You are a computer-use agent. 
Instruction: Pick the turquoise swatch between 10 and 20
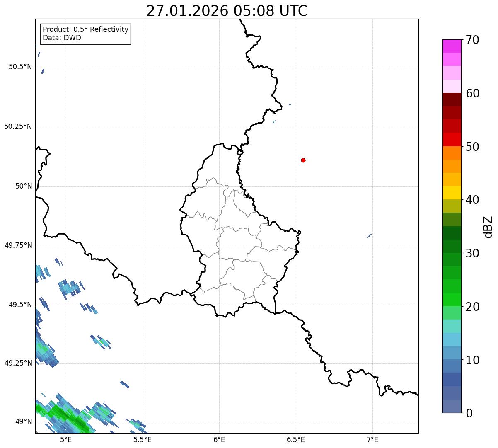452,326
